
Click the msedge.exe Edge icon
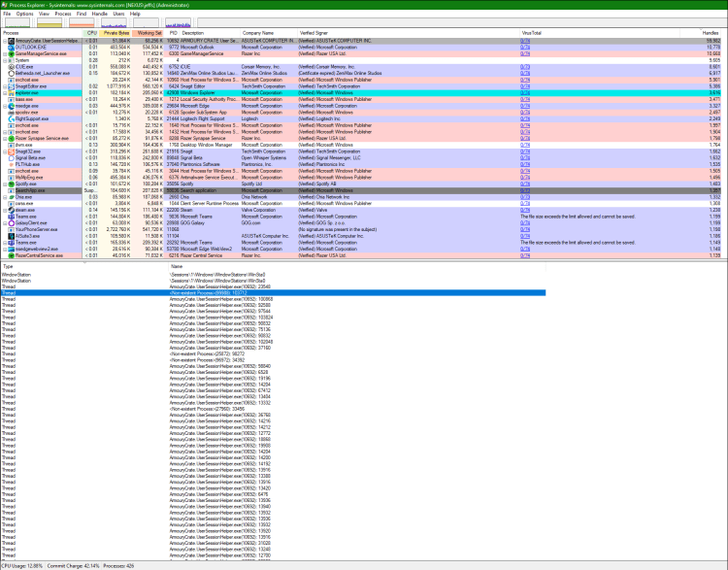coord(11,106)
